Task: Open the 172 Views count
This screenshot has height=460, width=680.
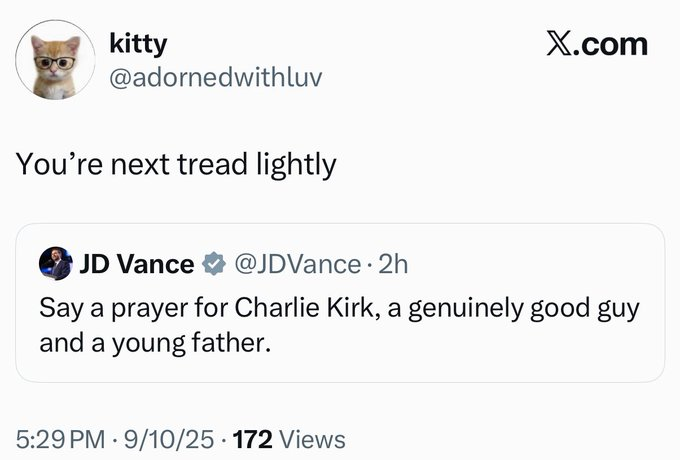Action: click(x=289, y=440)
